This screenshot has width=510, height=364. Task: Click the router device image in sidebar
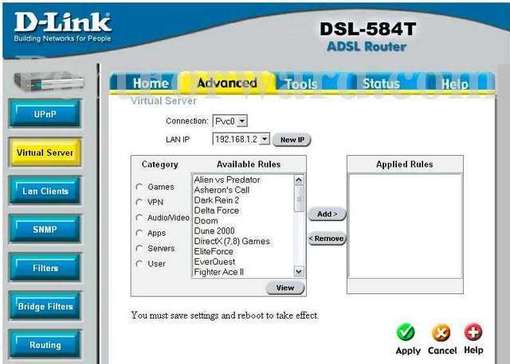49,81
